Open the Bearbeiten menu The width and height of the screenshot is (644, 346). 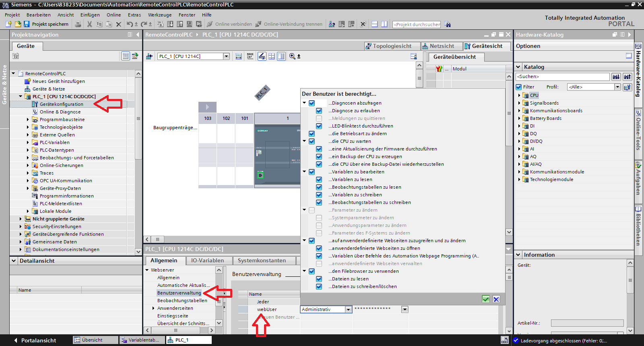pos(39,15)
